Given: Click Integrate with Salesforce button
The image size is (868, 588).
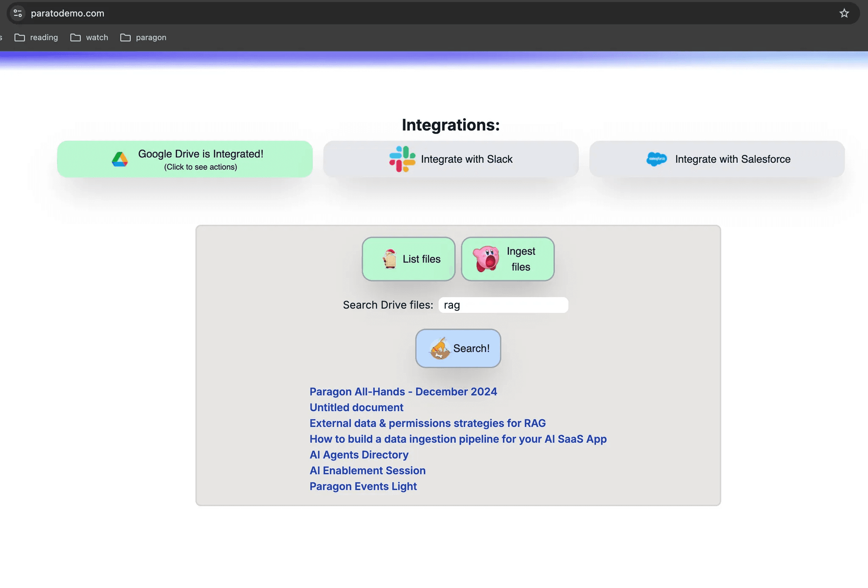Looking at the screenshot, I should point(717,159).
